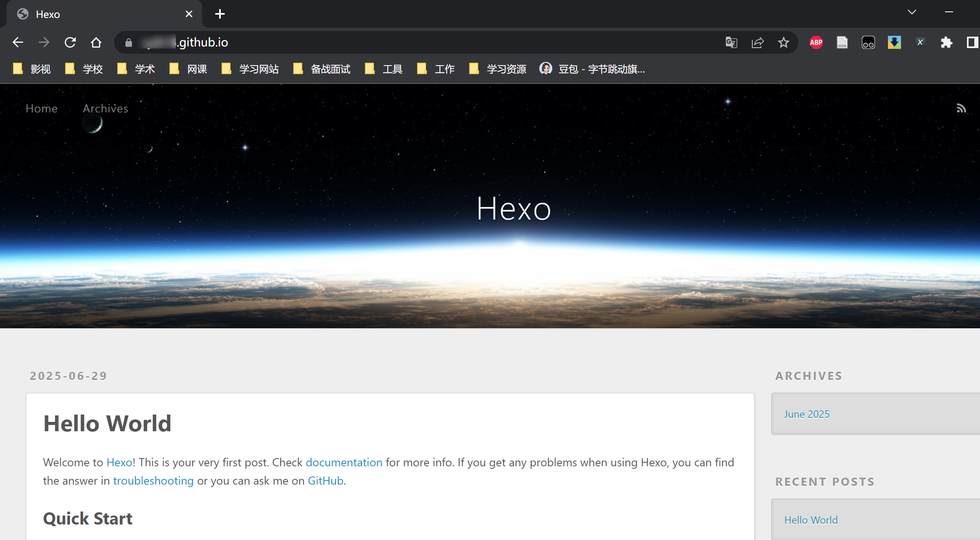Click the RECENT POSTS widget heading

[825, 481]
